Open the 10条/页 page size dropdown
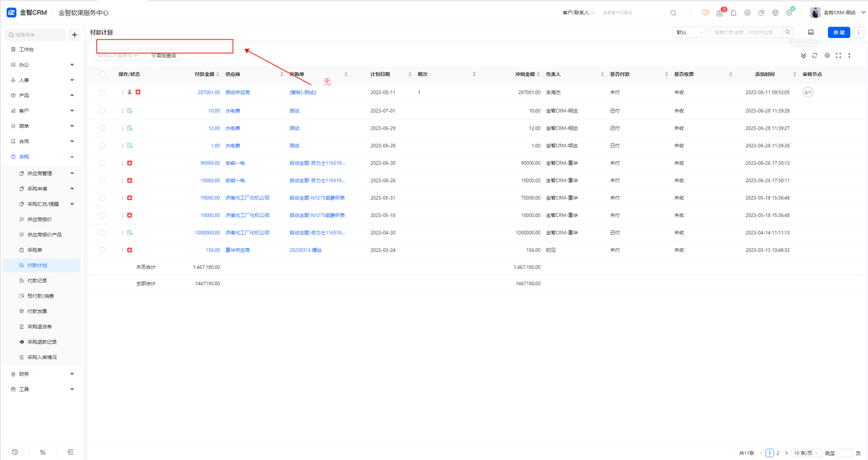868x460 pixels. (x=806, y=453)
